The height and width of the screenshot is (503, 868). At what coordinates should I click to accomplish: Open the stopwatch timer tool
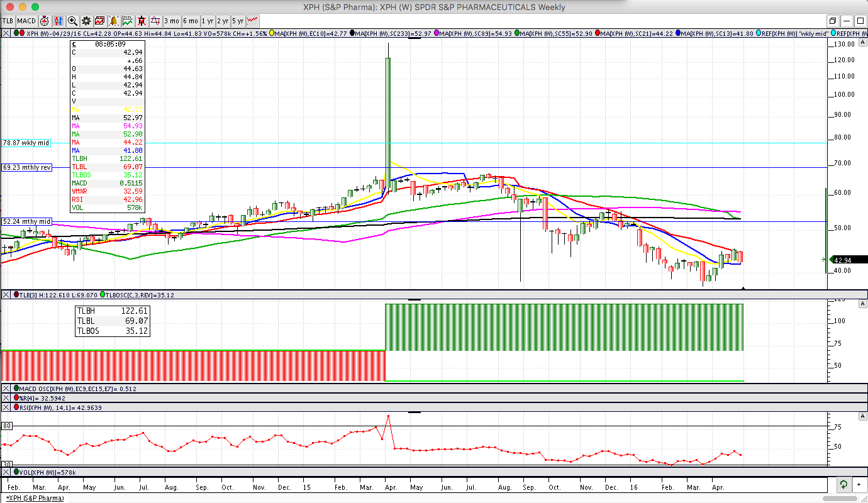click(45, 21)
